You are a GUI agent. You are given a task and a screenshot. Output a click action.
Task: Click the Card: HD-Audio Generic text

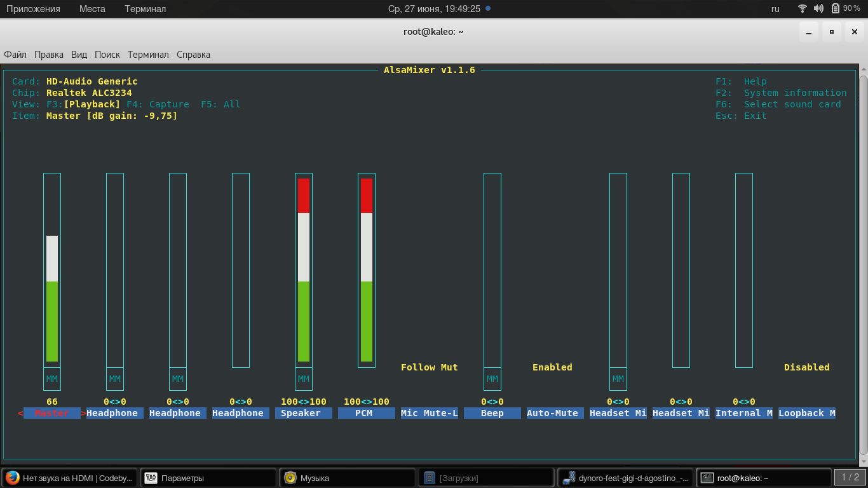pyautogui.click(x=75, y=81)
